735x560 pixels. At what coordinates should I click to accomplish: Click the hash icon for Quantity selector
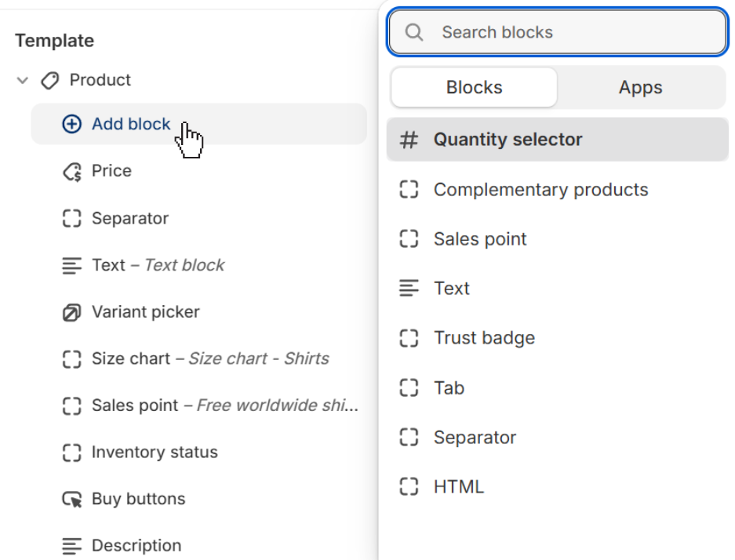[x=409, y=139]
